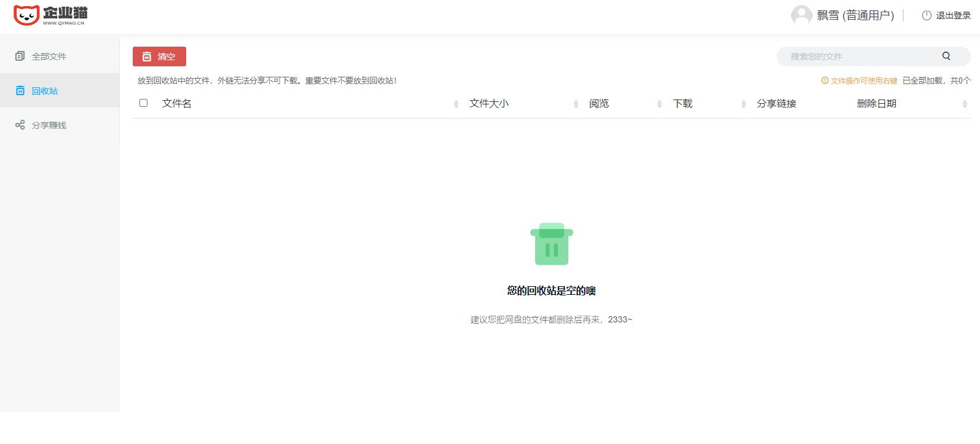Click the 企业猫 cat logo
This screenshot has width=980, height=444.
(26, 15)
